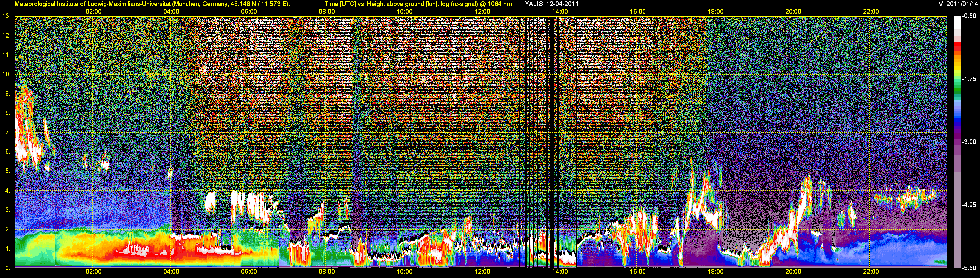This screenshot has height=278, width=980.
Task: Click the 8. km height axis label
Action: click(x=8, y=113)
